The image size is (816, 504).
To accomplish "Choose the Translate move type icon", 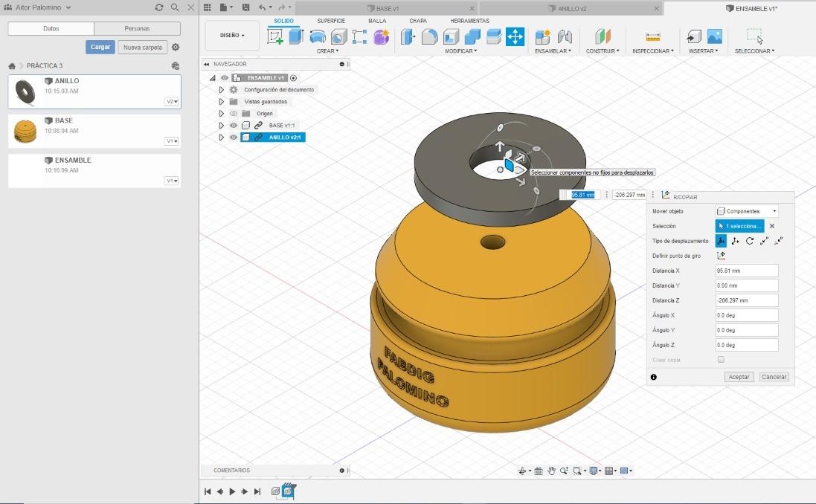I will click(736, 241).
